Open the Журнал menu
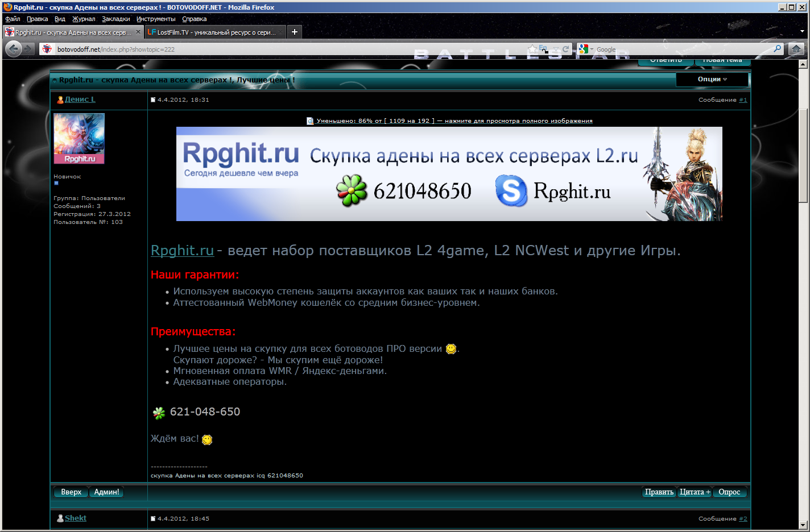Screen dimensions: 810x532 pos(84,19)
